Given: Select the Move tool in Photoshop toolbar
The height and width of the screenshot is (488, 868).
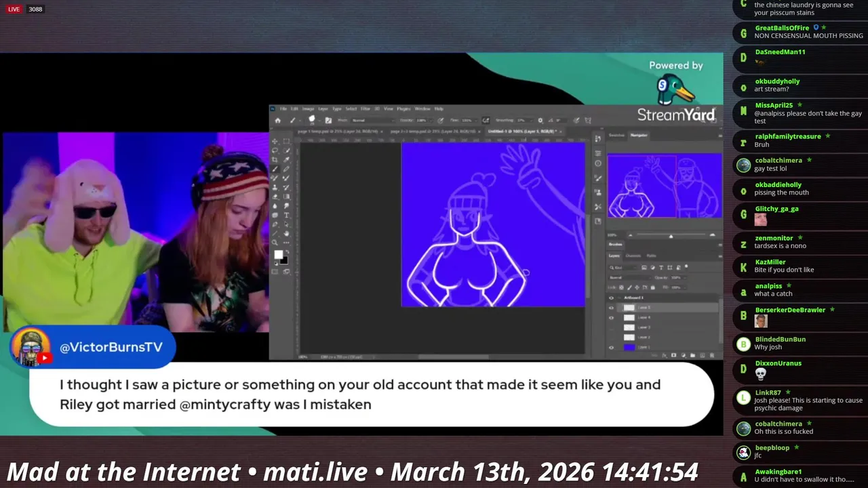Looking at the screenshot, I should click(x=275, y=142).
